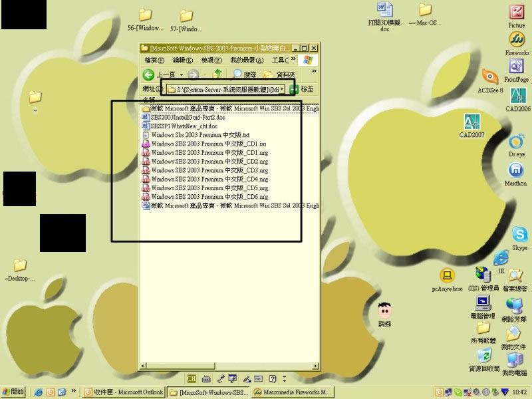Select the Skype desktop icon
532x399 pixels.
click(x=520, y=239)
